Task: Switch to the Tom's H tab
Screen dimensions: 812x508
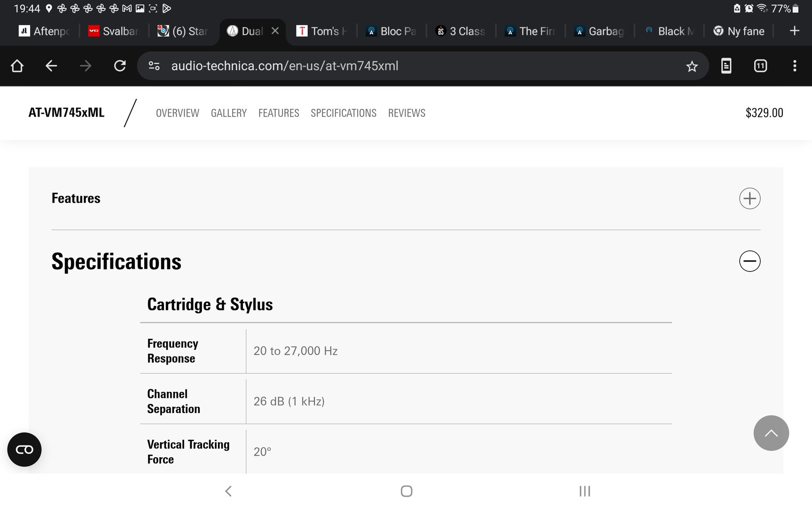Action: (321, 32)
